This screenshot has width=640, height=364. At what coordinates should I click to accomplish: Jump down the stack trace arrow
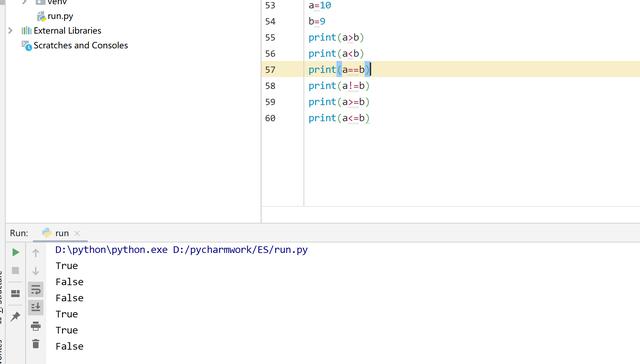point(36,271)
